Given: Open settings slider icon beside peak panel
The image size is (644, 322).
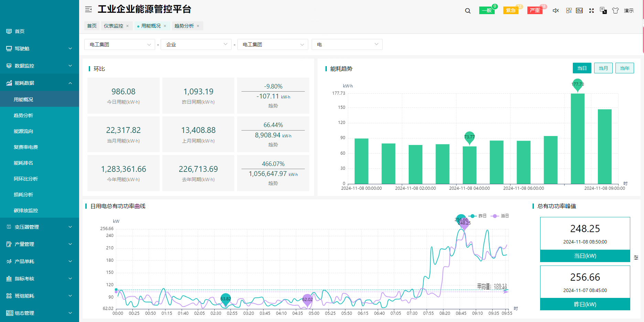Looking at the screenshot, I should click(x=636, y=258).
